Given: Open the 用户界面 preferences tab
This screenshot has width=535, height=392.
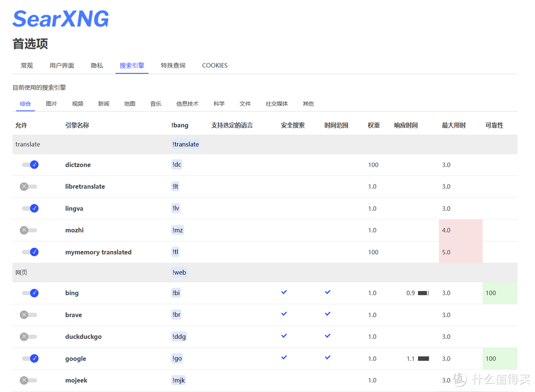Looking at the screenshot, I should click(x=62, y=65).
